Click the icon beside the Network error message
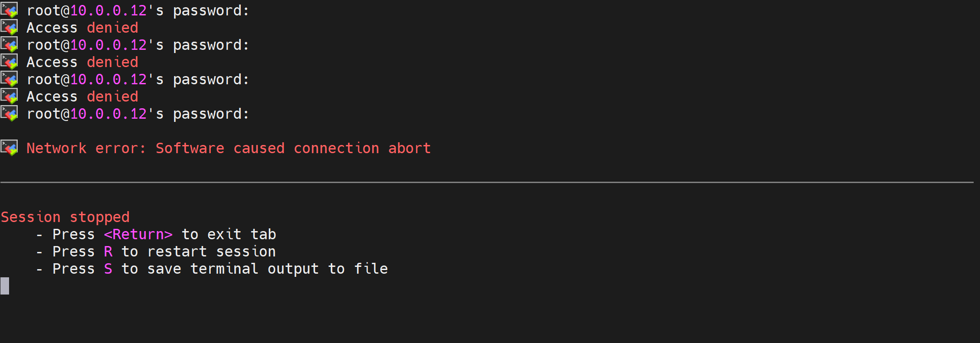This screenshot has height=343, width=980. point(9,148)
